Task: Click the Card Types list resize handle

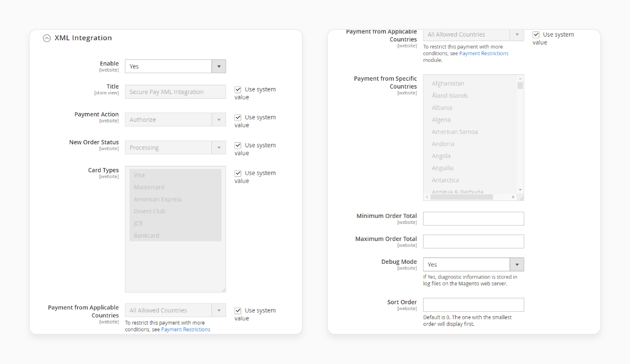Action: point(224,290)
